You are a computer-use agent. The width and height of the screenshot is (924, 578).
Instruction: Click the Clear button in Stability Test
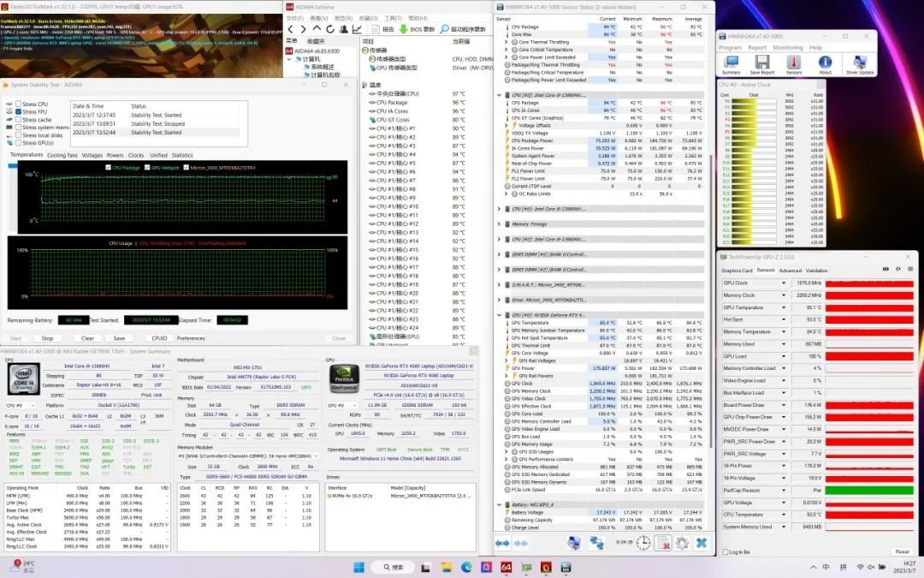pos(87,338)
